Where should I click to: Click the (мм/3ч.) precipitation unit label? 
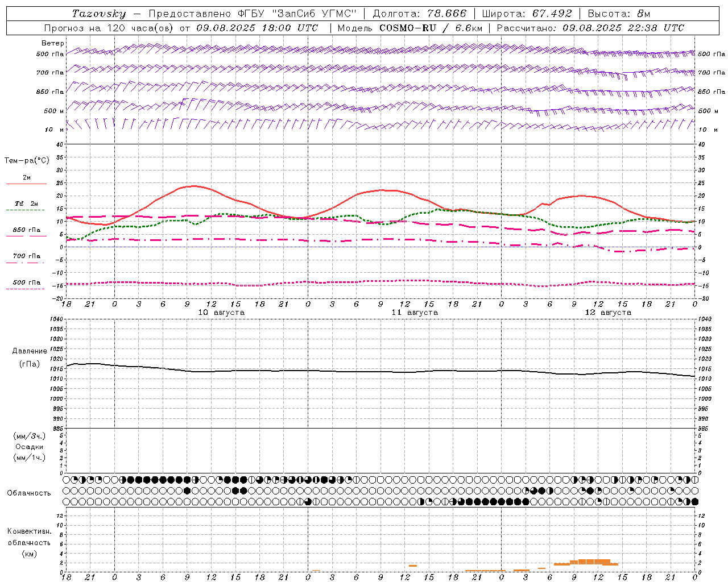pyautogui.click(x=30, y=436)
